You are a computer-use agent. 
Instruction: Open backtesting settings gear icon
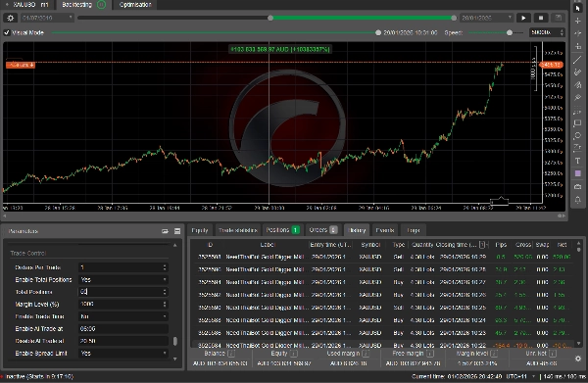tap(10, 18)
